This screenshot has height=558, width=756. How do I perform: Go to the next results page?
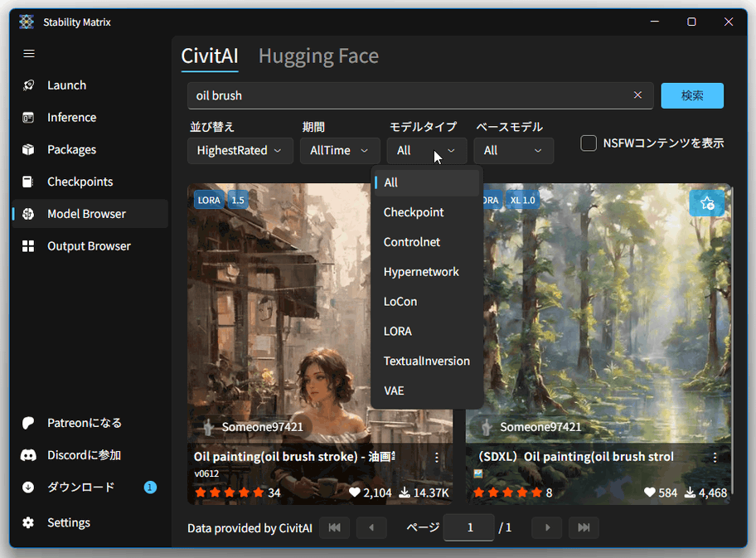coord(547,527)
